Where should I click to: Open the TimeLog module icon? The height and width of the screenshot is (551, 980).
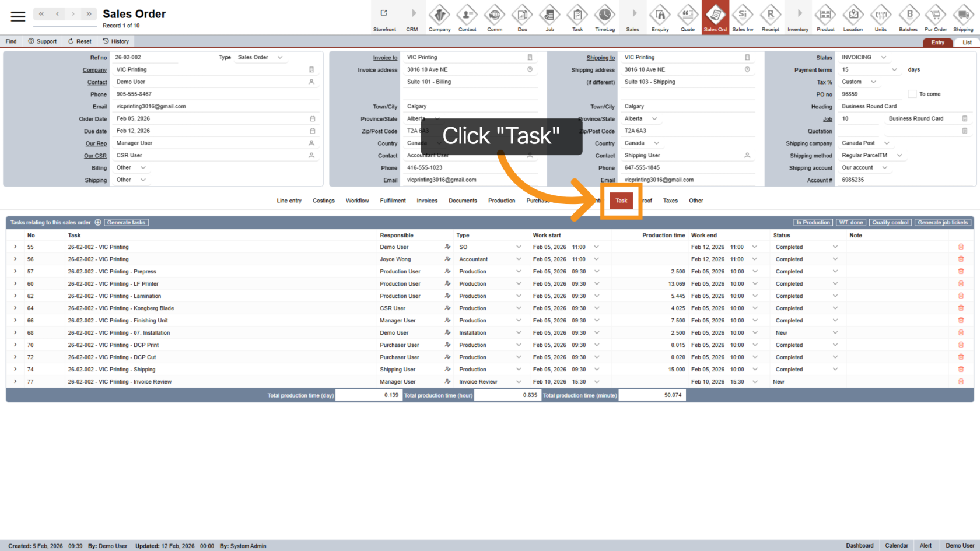coord(605,17)
